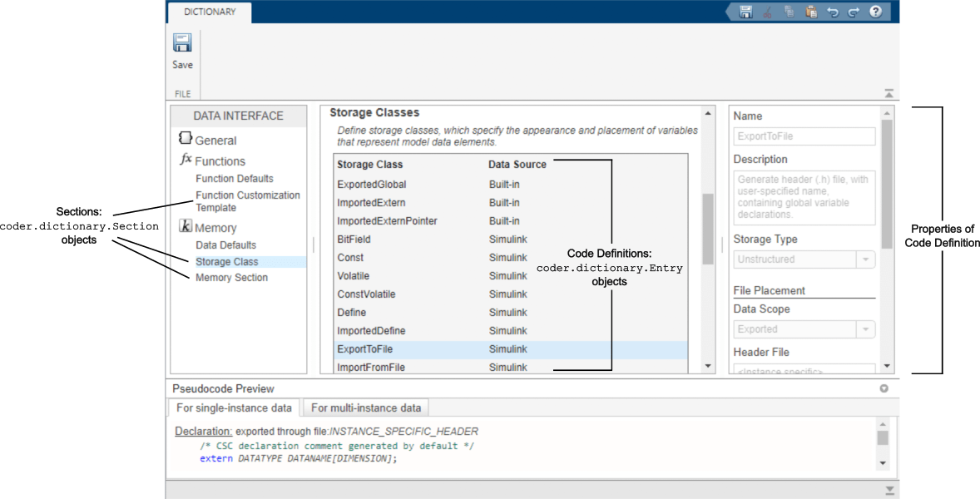
Task: Open help via the question mark icon
Action: tap(876, 12)
